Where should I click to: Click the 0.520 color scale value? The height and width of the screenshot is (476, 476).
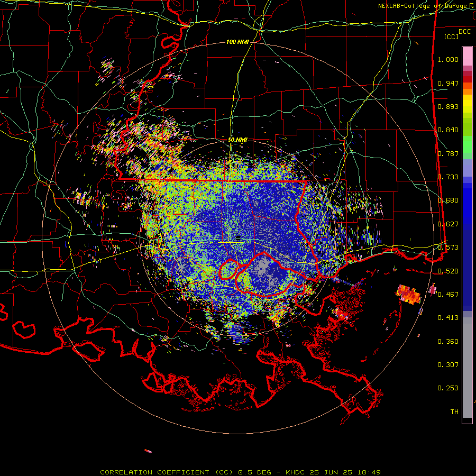pos(448,271)
